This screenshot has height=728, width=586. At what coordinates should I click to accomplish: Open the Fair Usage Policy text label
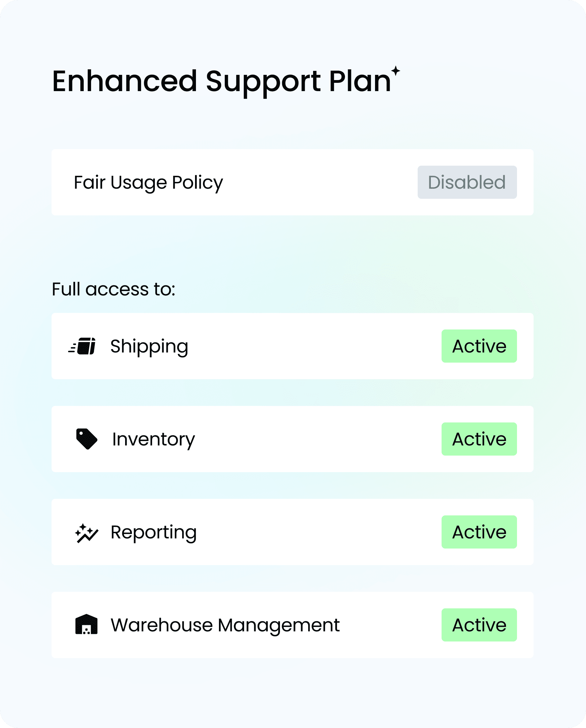148,182
